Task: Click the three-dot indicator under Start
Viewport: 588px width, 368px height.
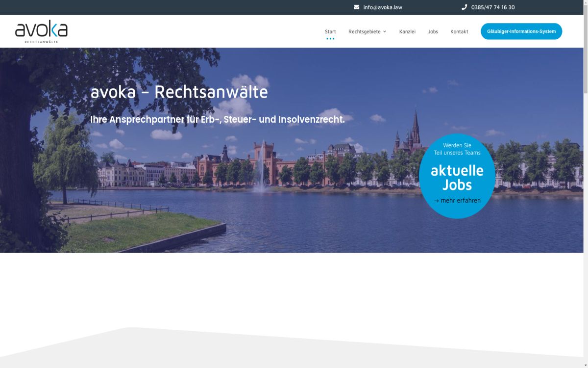Action: pos(330,37)
